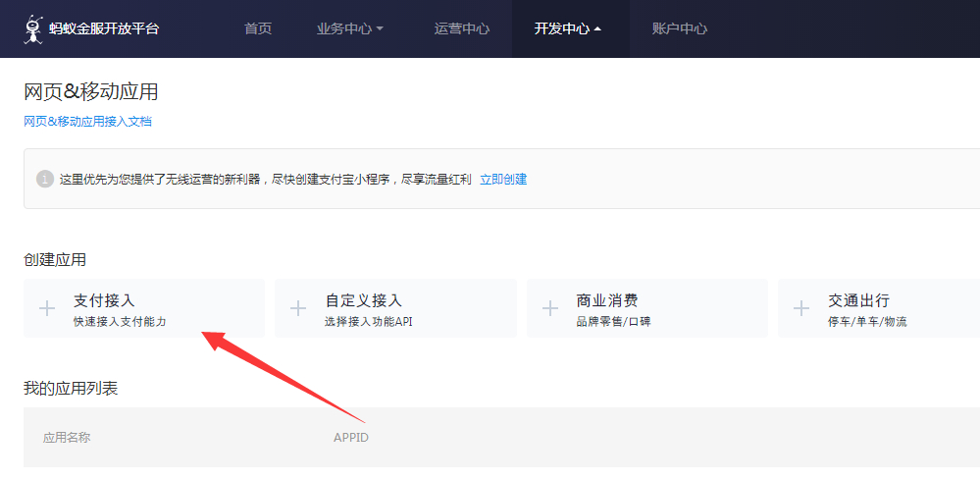Image resolution: width=980 pixels, height=480 pixels.
Task: Click the 自定义接入 card title
Action: click(363, 300)
